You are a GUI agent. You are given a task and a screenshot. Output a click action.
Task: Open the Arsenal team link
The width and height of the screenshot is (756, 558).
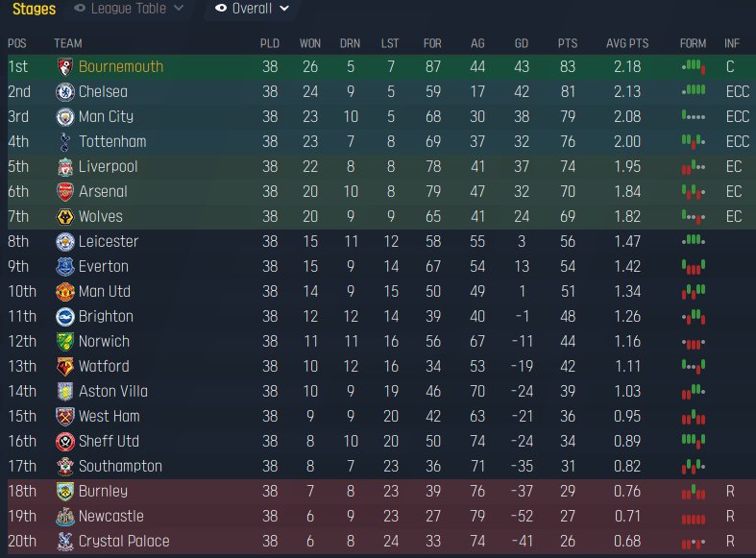(x=103, y=192)
